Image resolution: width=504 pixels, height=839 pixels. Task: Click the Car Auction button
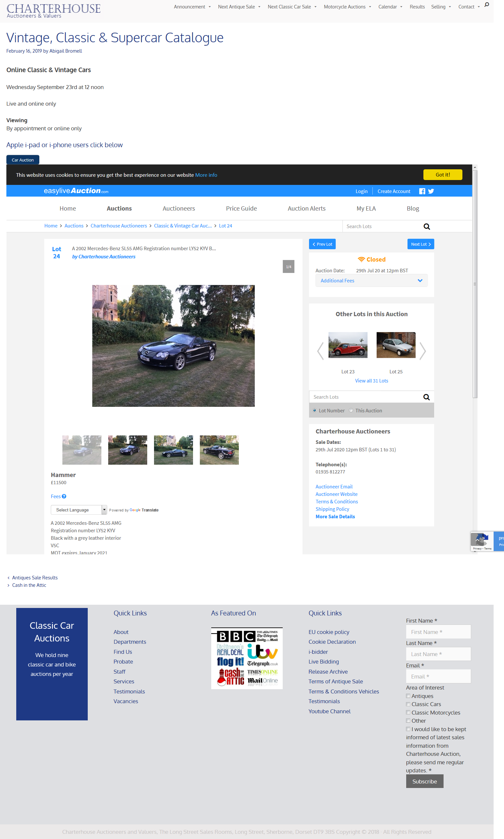(23, 160)
